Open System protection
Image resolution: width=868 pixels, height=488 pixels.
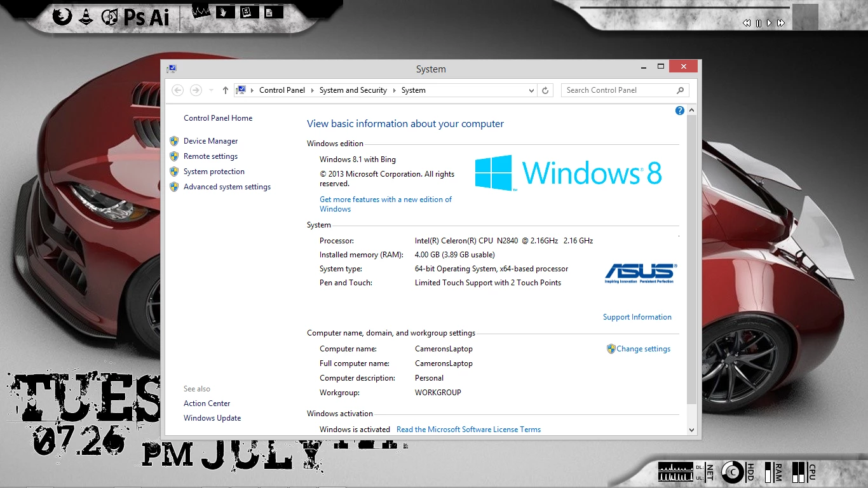point(214,172)
